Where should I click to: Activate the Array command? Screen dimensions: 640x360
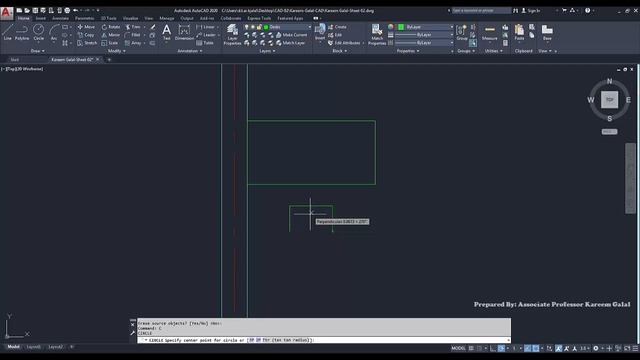133,43
